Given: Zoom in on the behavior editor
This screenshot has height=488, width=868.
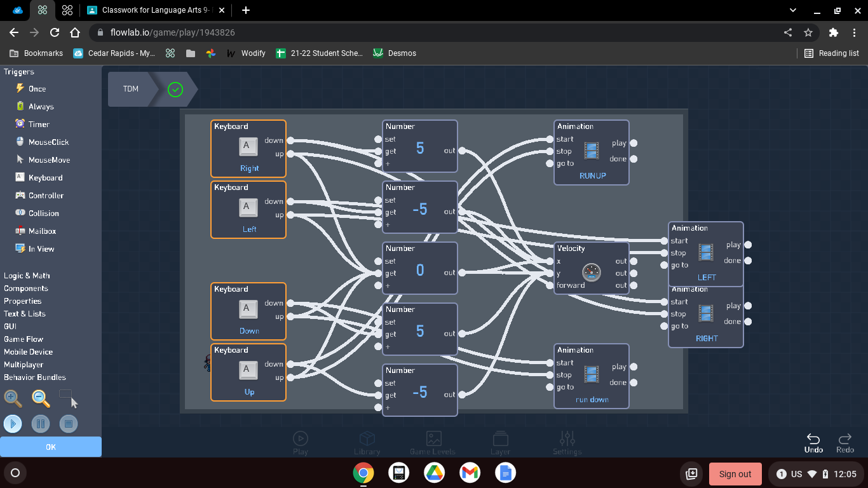Looking at the screenshot, I should tap(13, 398).
